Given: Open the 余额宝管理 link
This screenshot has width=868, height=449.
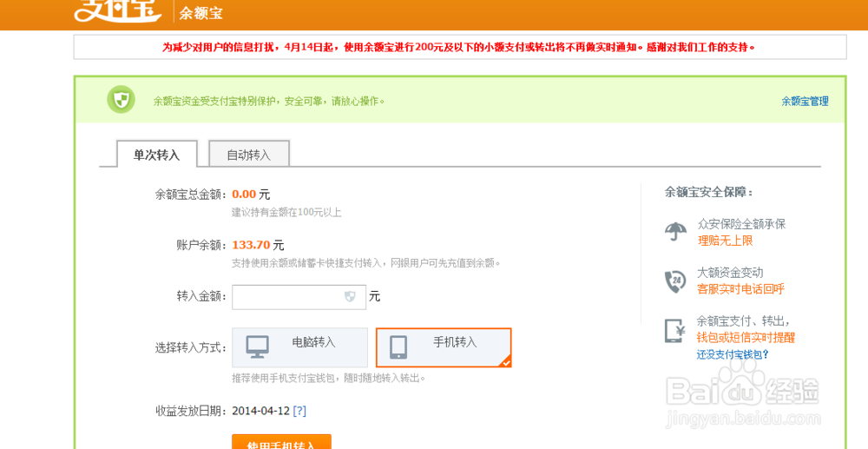Looking at the screenshot, I should point(805,101).
